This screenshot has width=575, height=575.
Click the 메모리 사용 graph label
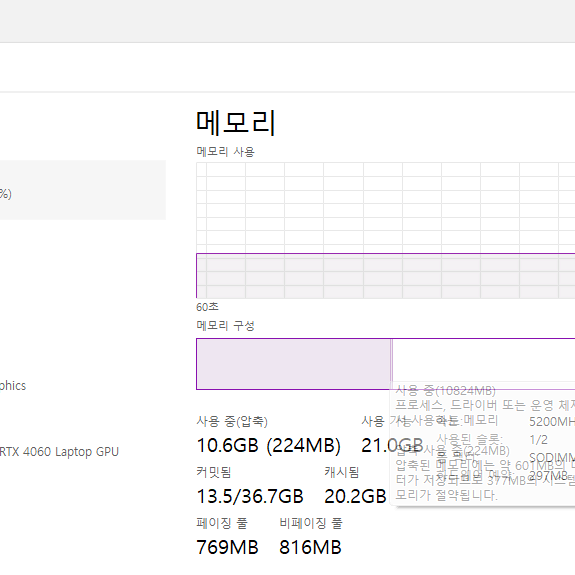tap(225, 151)
